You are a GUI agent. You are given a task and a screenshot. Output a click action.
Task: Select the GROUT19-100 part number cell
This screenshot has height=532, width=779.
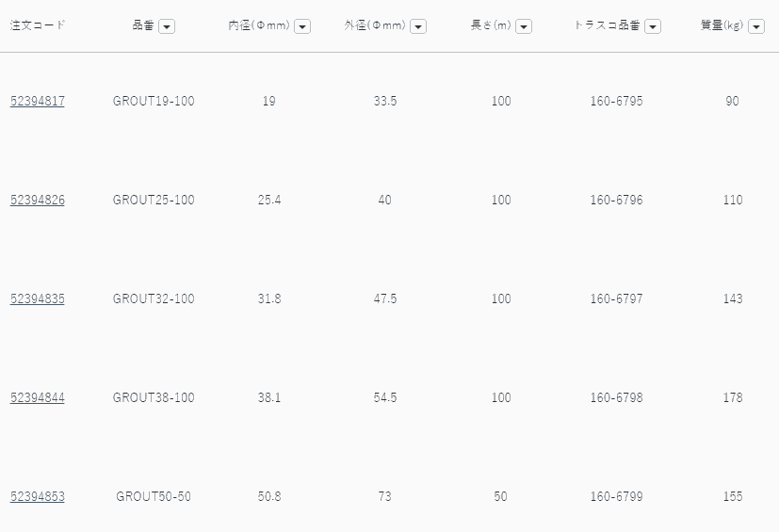(x=154, y=101)
